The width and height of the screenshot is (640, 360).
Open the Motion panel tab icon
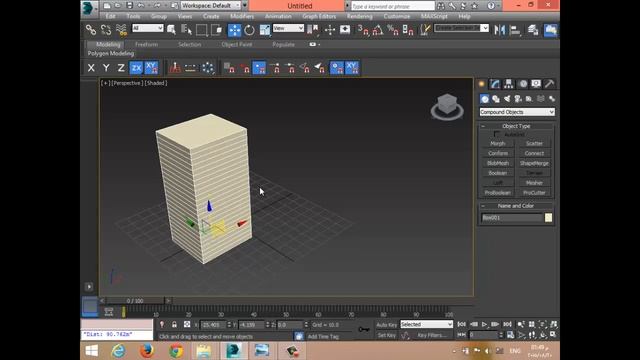pos(523,84)
